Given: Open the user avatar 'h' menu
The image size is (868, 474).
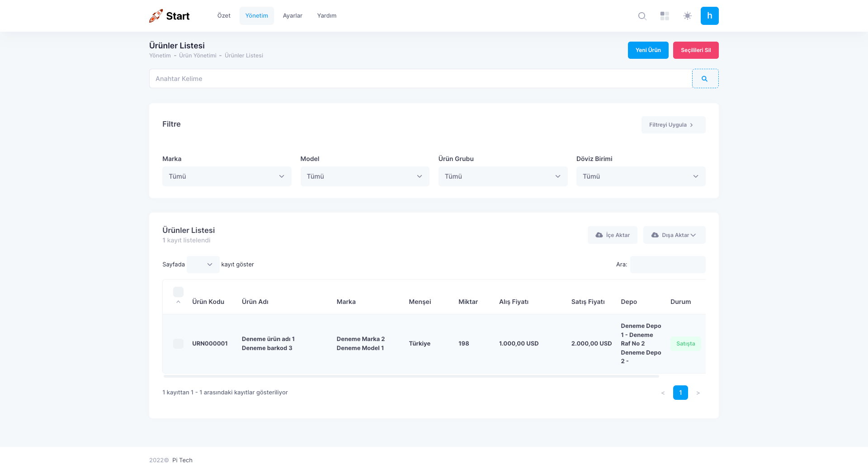Looking at the screenshot, I should (x=709, y=16).
